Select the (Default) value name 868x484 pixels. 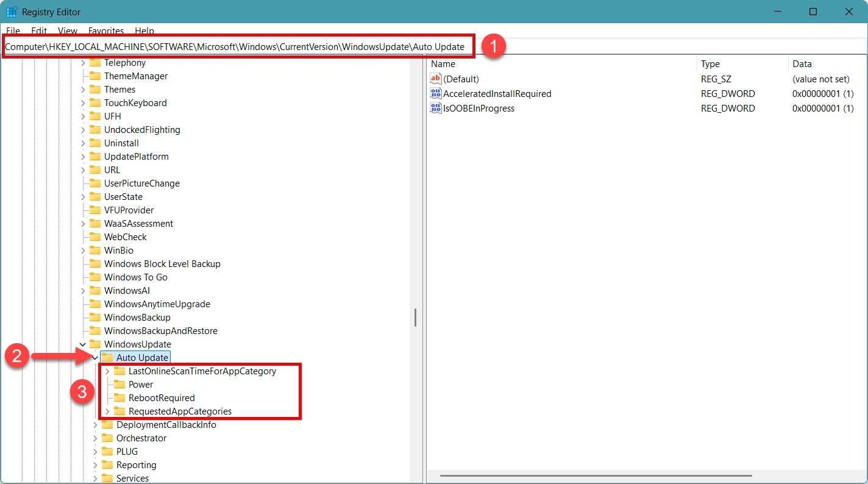point(461,79)
